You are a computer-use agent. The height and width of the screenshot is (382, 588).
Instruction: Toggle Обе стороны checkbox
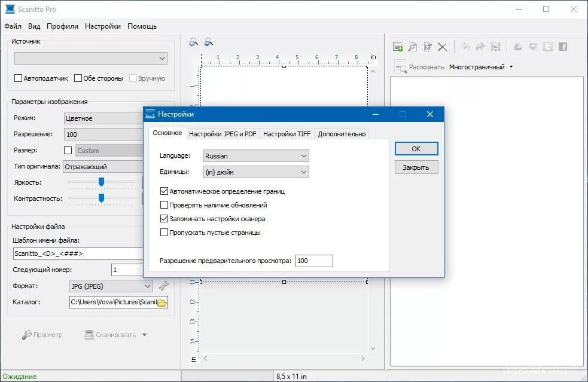point(78,78)
